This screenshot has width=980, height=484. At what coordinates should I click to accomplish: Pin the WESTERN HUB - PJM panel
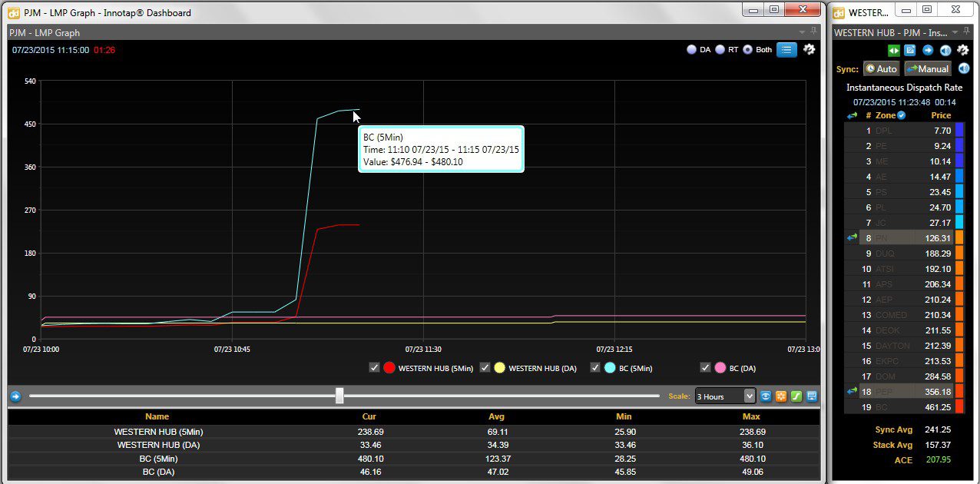pyautogui.click(x=968, y=32)
